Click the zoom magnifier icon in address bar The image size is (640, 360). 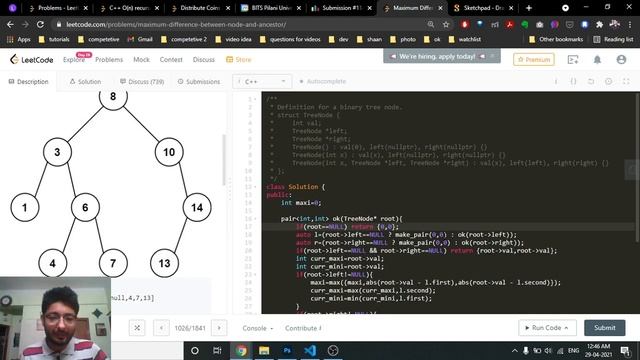click(431, 24)
